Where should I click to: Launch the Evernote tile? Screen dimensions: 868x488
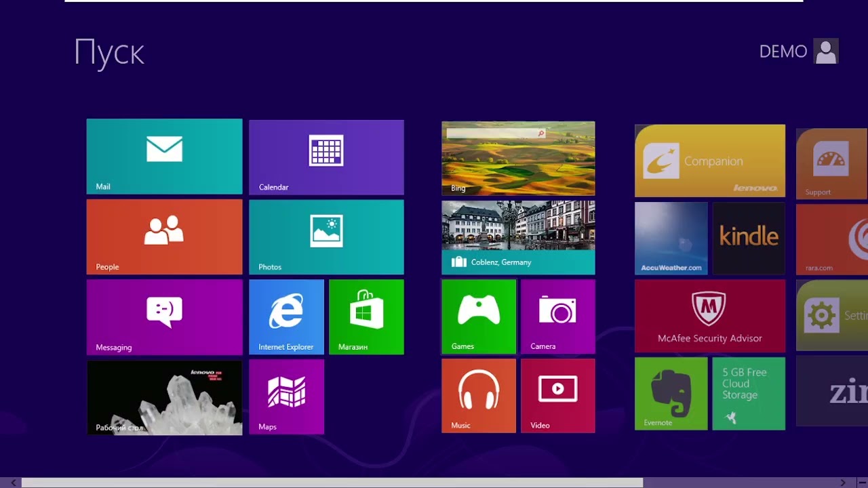671,394
